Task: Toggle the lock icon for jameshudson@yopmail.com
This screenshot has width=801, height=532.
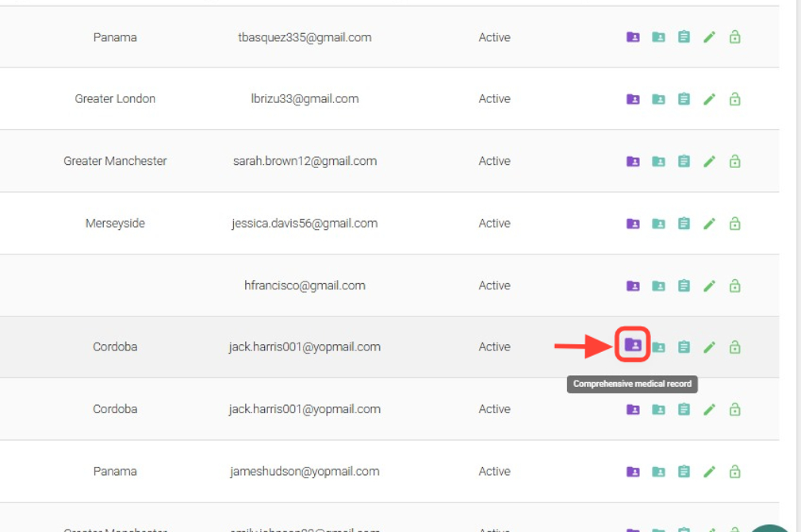Action: coord(735,472)
